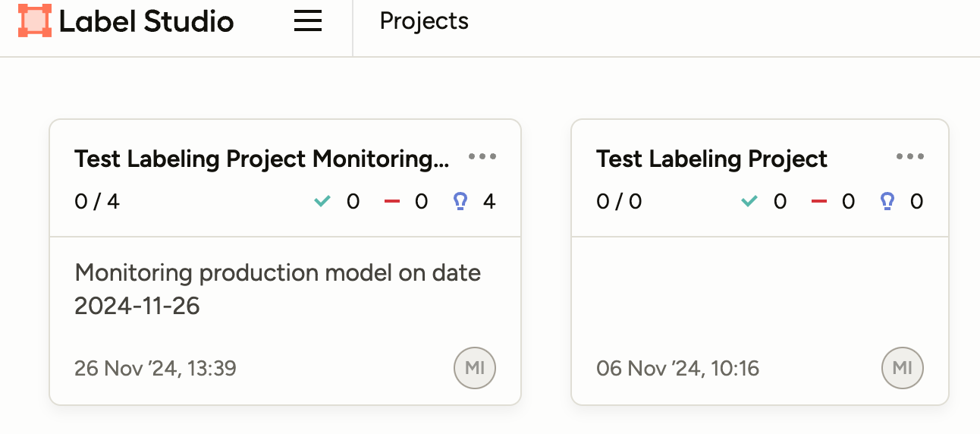Click the 0 / 4 task progress count

pyautogui.click(x=97, y=202)
